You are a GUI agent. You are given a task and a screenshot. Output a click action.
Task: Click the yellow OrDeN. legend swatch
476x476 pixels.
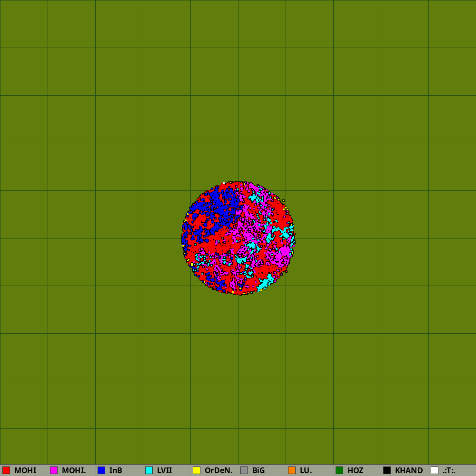pyautogui.click(x=197, y=470)
